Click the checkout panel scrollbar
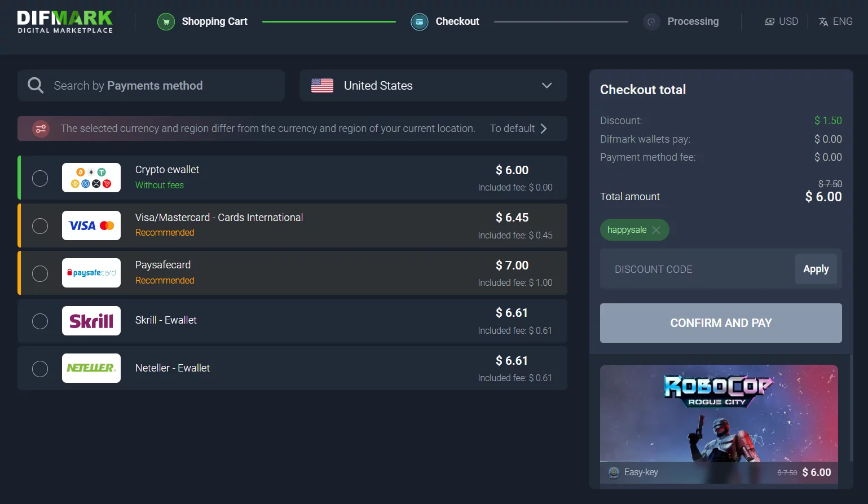Viewport: 868px width, 504px height. [851, 409]
